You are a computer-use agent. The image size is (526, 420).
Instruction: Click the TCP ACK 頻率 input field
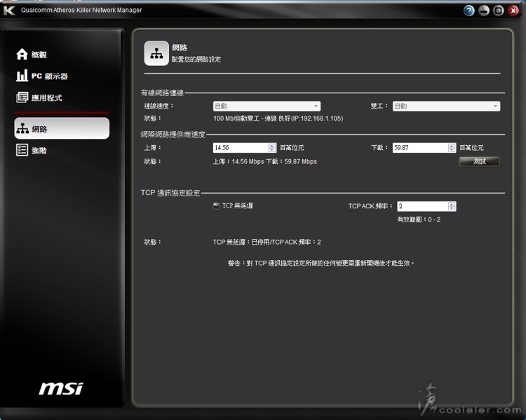coord(423,206)
